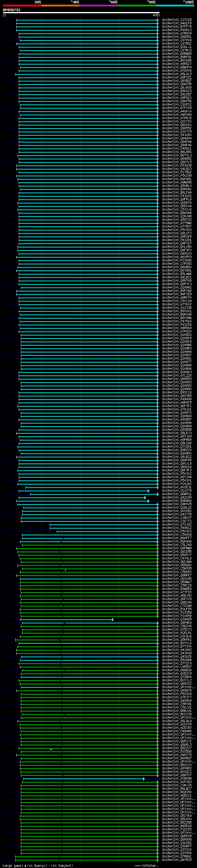Select the UniRef100_A5DU60 label

176,565
